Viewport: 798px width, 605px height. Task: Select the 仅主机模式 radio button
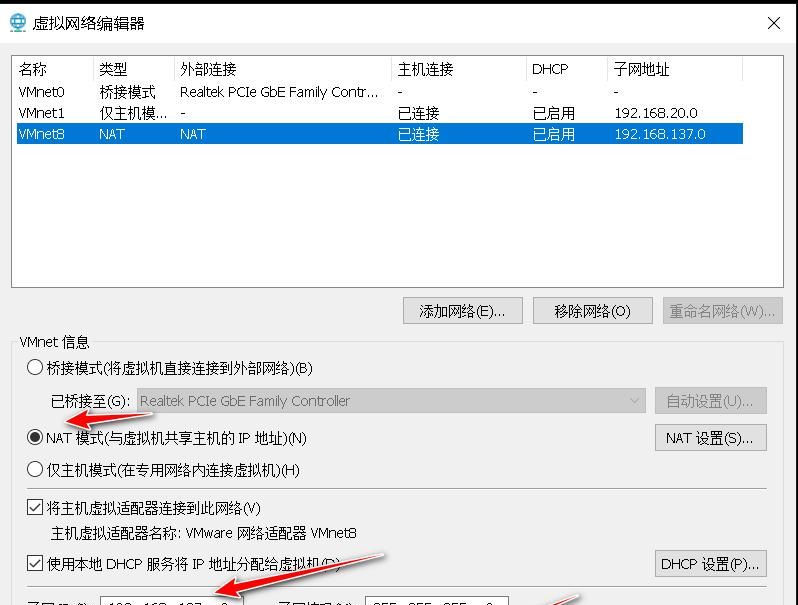pyautogui.click(x=35, y=469)
